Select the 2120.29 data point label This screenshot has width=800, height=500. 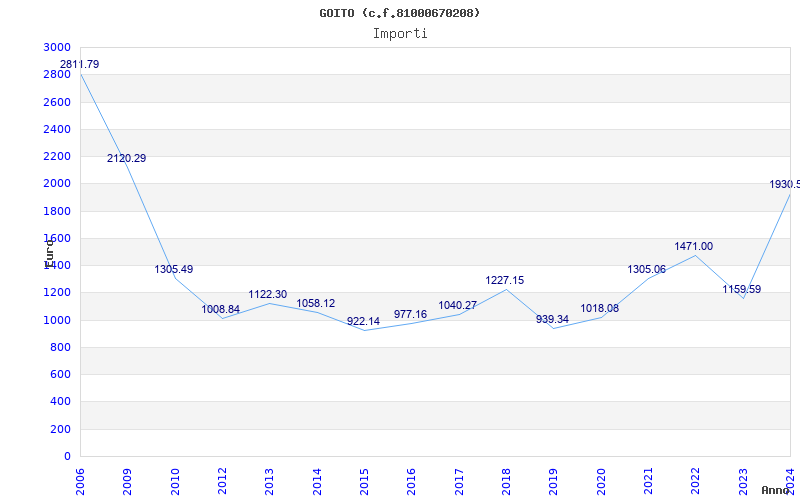click(x=127, y=159)
